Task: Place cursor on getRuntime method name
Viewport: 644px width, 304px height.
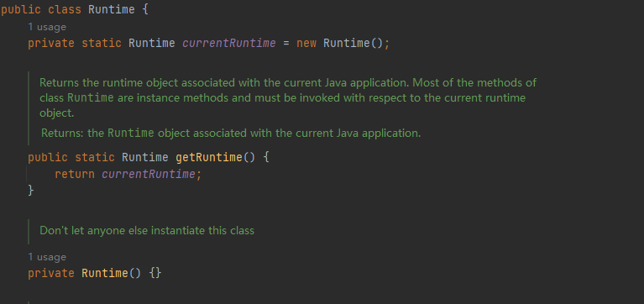Action: tap(209, 157)
